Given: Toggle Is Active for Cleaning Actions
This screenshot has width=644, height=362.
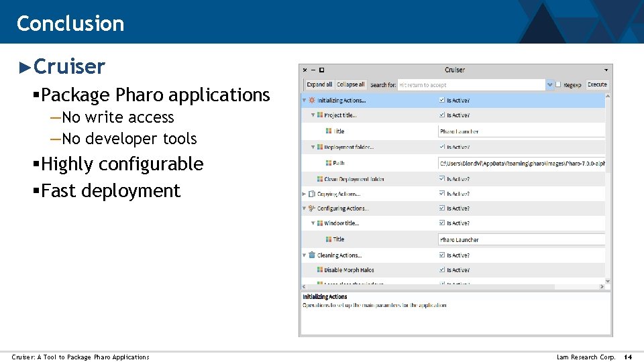Looking at the screenshot, I should pos(442,255).
